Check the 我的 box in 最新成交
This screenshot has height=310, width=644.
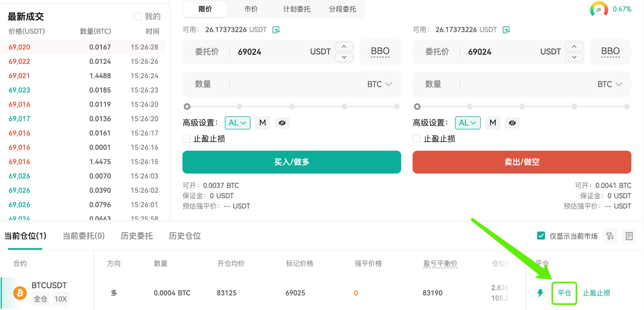click(138, 17)
